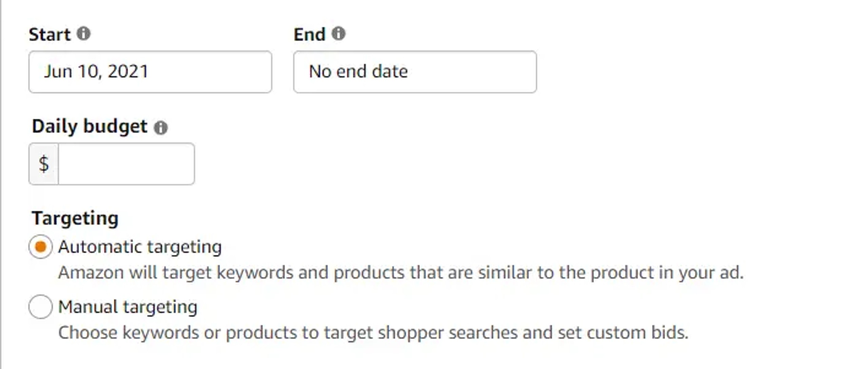Select the Manual targeting radio button
This screenshot has height=369, width=868.
click(41, 307)
